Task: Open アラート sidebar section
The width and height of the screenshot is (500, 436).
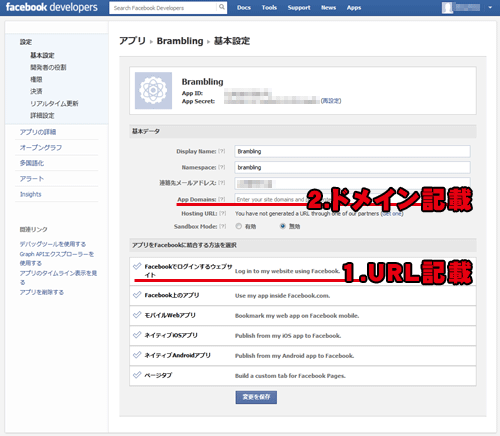Action: tap(32, 179)
